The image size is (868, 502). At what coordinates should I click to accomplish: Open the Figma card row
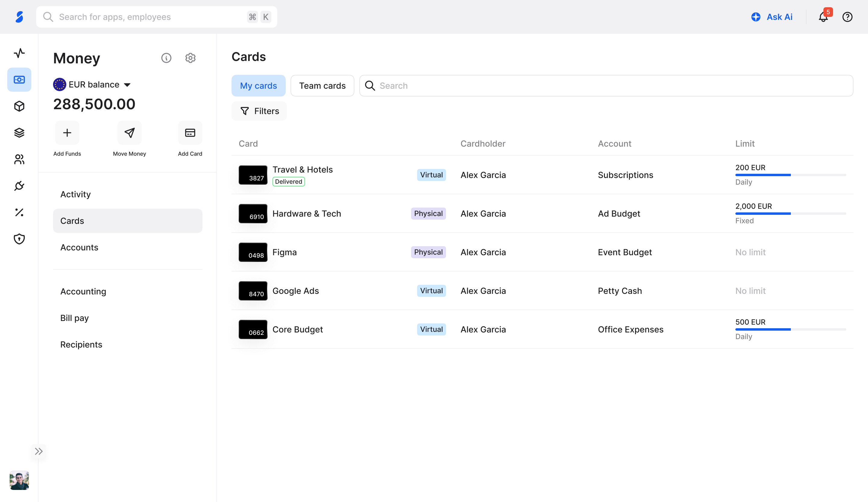pyautogui.click(x=542, y=252)
